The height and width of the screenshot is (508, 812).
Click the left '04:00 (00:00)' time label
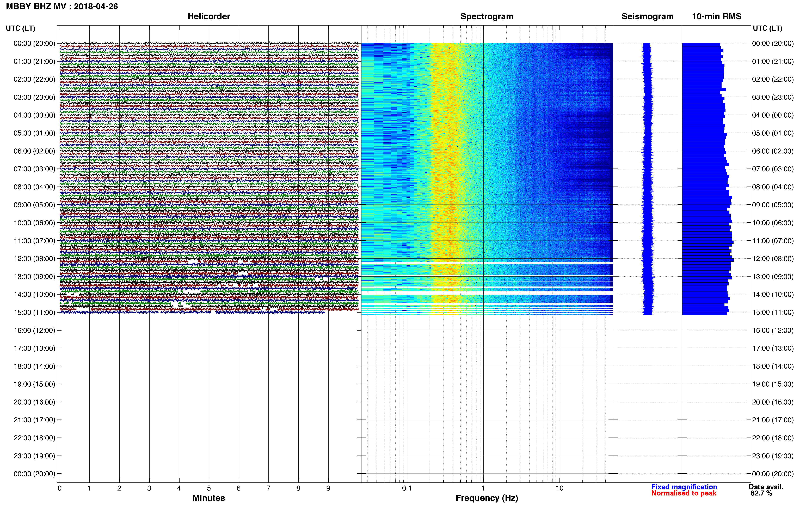click(x=34, y=115)
